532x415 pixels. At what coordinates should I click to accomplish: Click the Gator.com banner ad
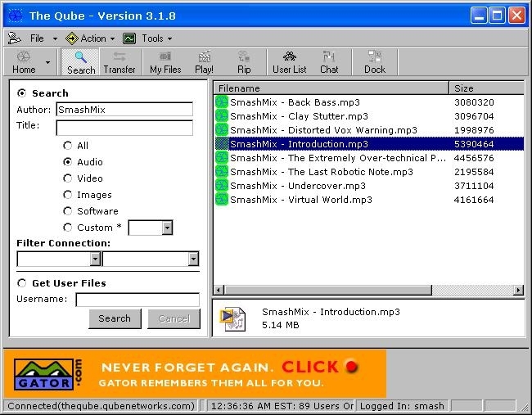pos(195,373)
